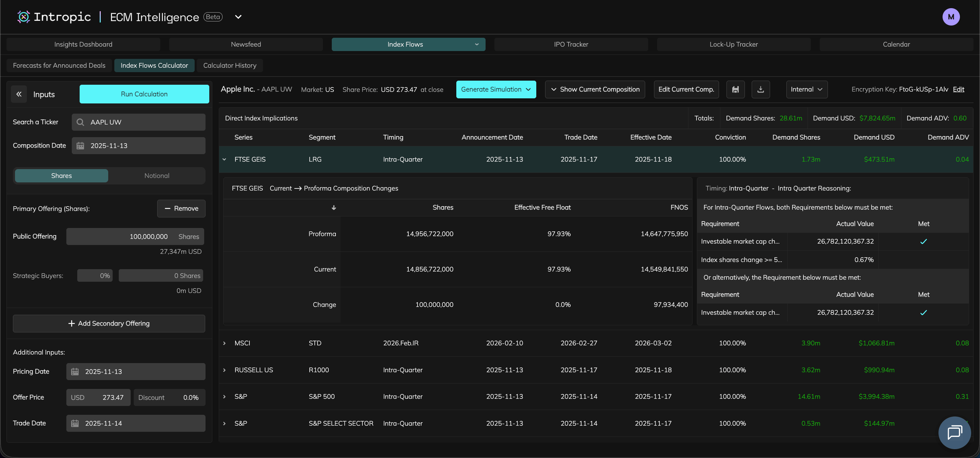Image resolution: width=980 pixels, height=458 pixels.
Task: Open Show Current Composition dropdown
Action: click(594, 89)
